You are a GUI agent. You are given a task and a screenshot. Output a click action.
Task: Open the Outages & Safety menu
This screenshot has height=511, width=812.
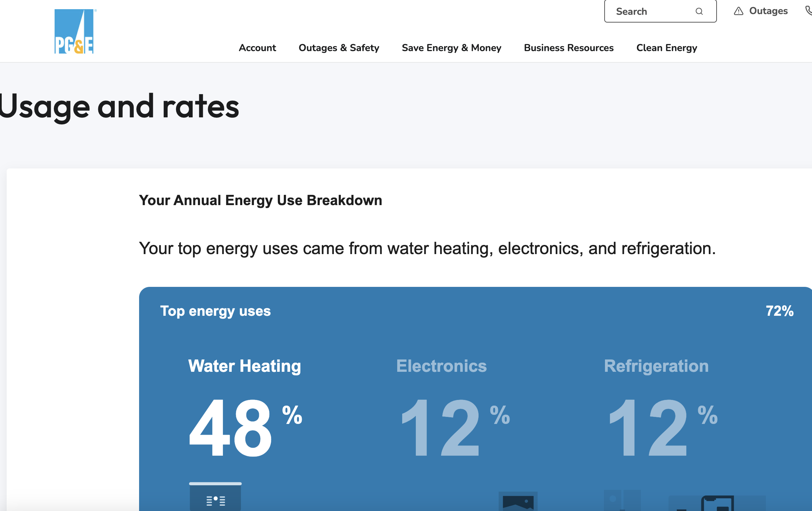pyautogui.click(x=339, y=48)
